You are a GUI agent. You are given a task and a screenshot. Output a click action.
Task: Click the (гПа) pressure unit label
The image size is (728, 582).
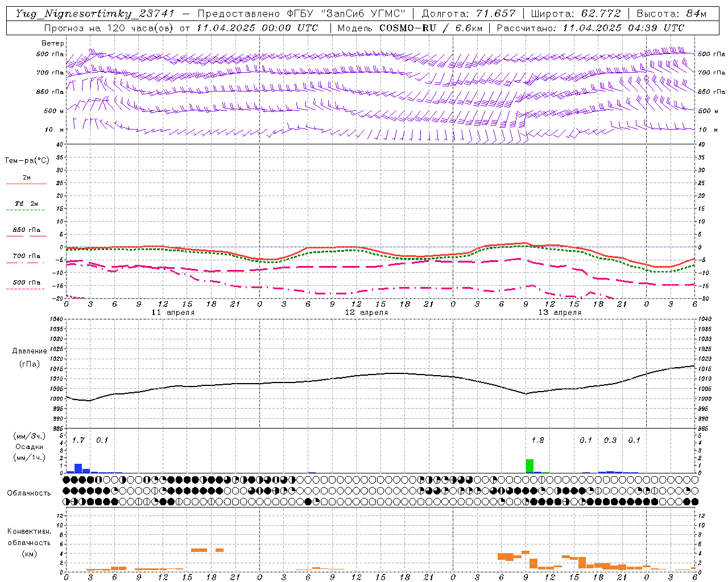point(30,364)
